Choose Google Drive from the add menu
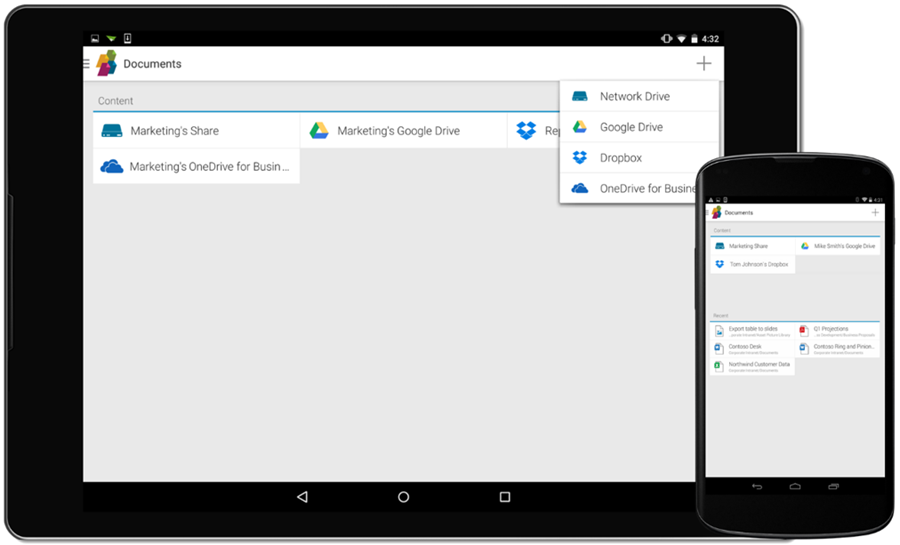The height and width of the screenshot is (545, 900). coord(639,127)
